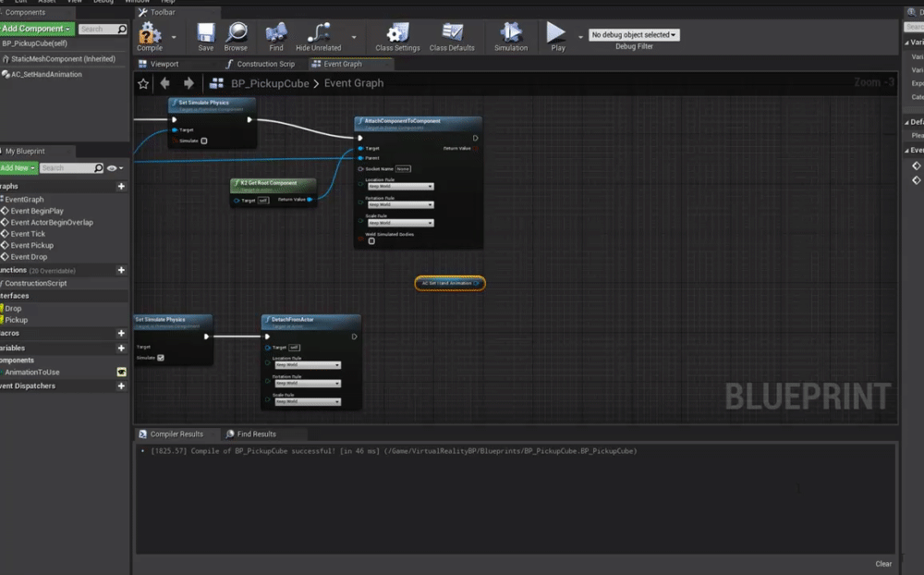Open the Compile options dropdown arrow
Screen dimensions: 924x575
(174, 37)
